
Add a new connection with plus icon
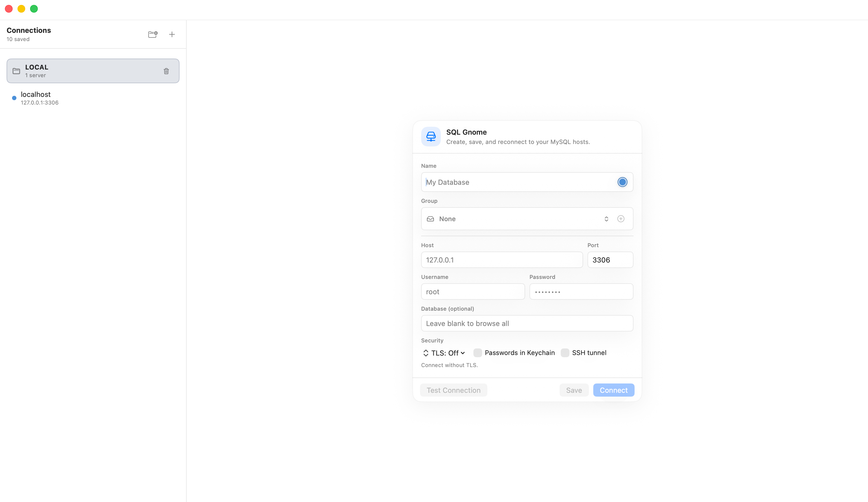[x=172, y=34]
